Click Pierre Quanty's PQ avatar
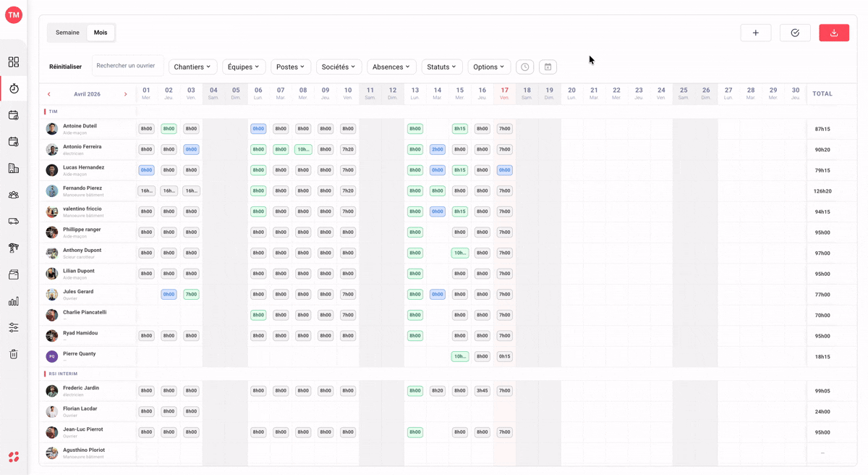This screenshot has height=475, width=868. pos(52,356)
